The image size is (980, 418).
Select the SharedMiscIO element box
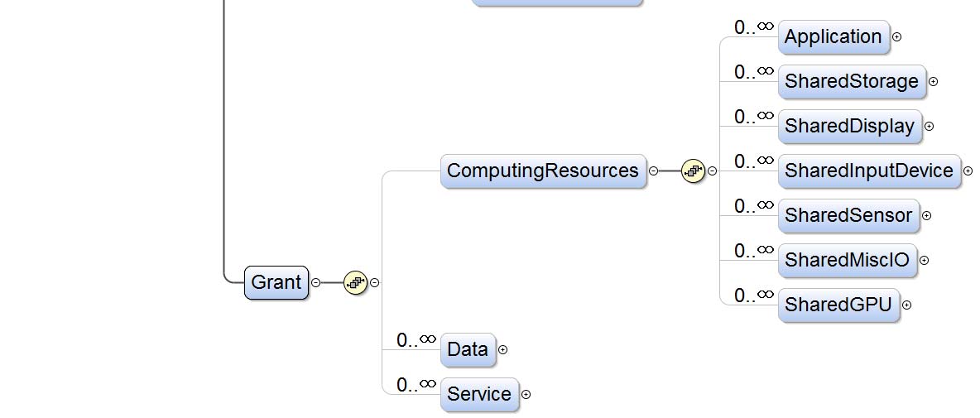pos(847,261)
